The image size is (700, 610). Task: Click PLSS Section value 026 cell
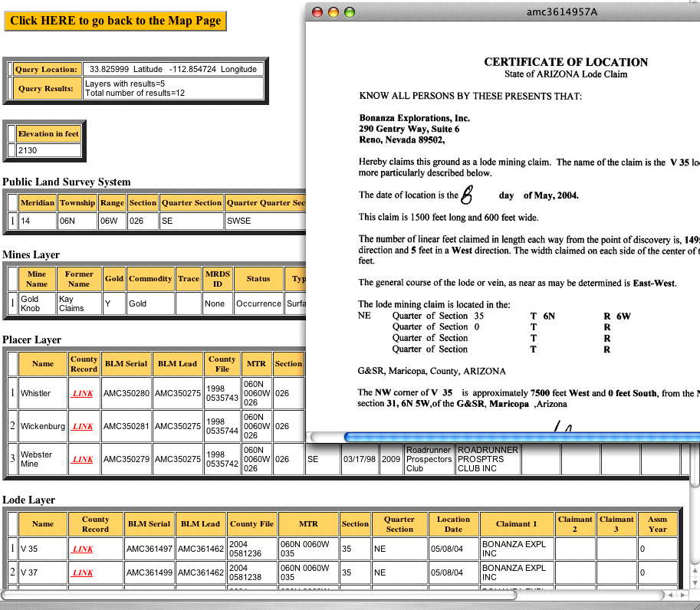[x=143, y=221]
